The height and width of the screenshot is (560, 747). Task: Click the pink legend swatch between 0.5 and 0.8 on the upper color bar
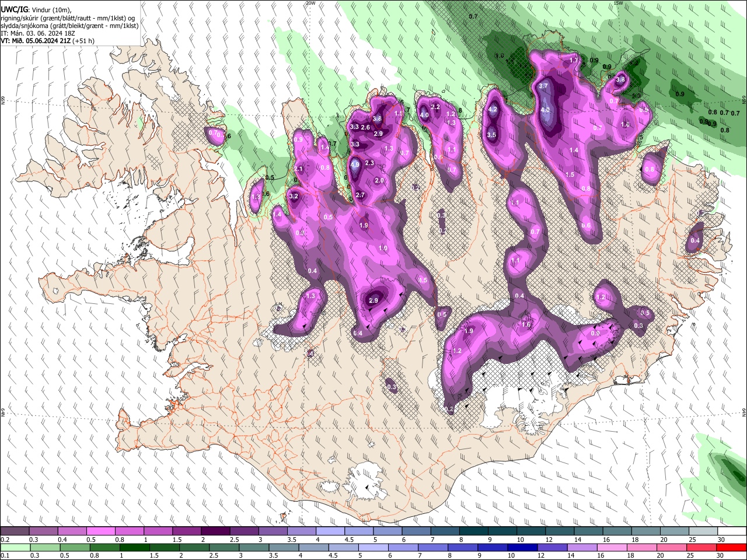pos(100,531)
